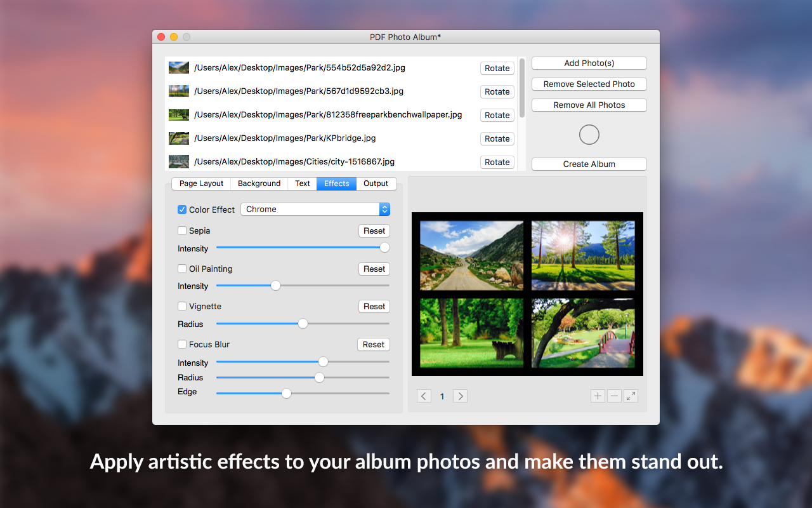The height and width of the screenshot is (508, 812).
Task: Select file path ending KPbridge.jpg
Action: click(x=285, y=138)
